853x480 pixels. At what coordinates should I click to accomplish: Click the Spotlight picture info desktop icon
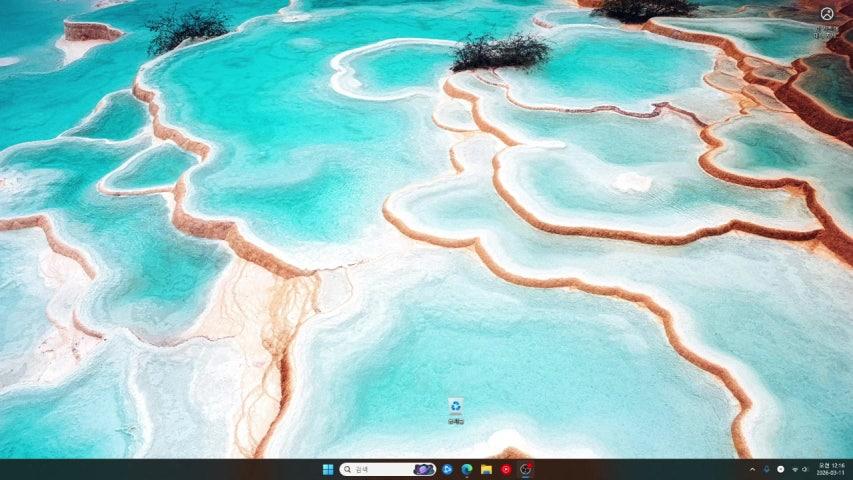tap(826, 22)
